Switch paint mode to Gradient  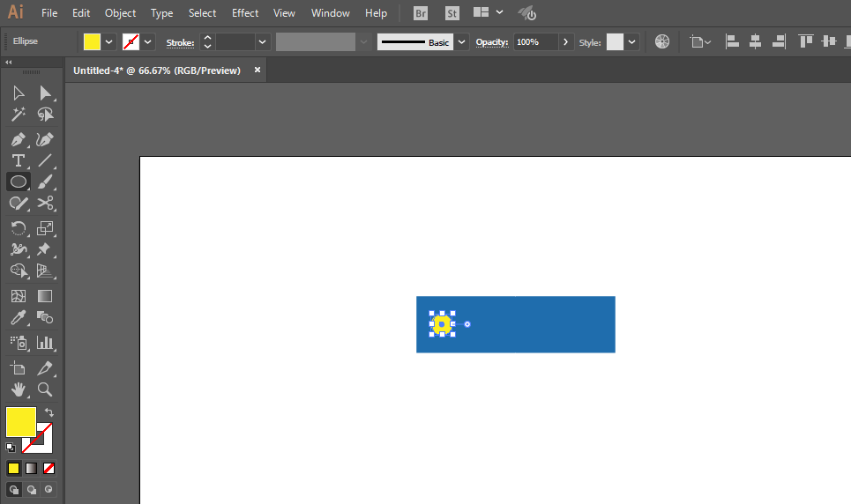tap(31, 468)
